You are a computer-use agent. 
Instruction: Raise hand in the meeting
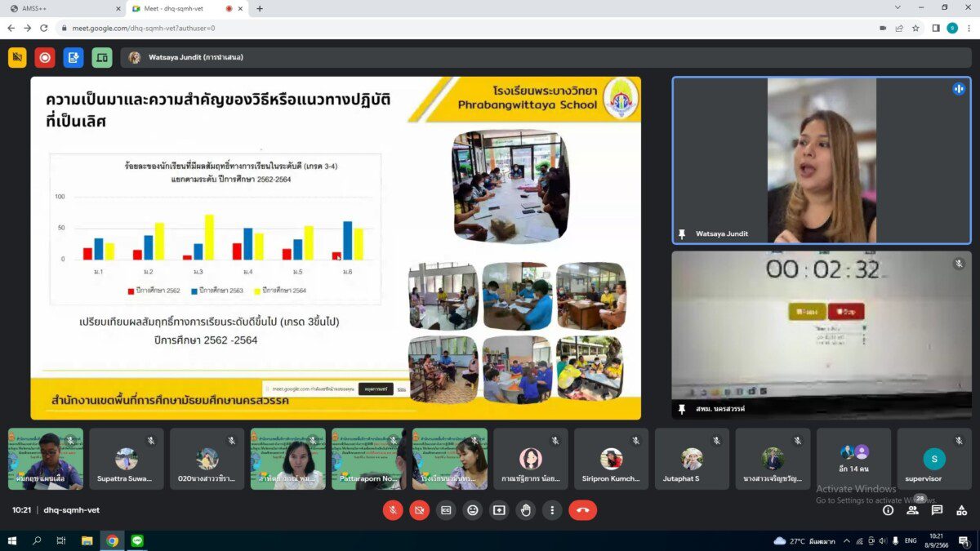click(526, 510)
